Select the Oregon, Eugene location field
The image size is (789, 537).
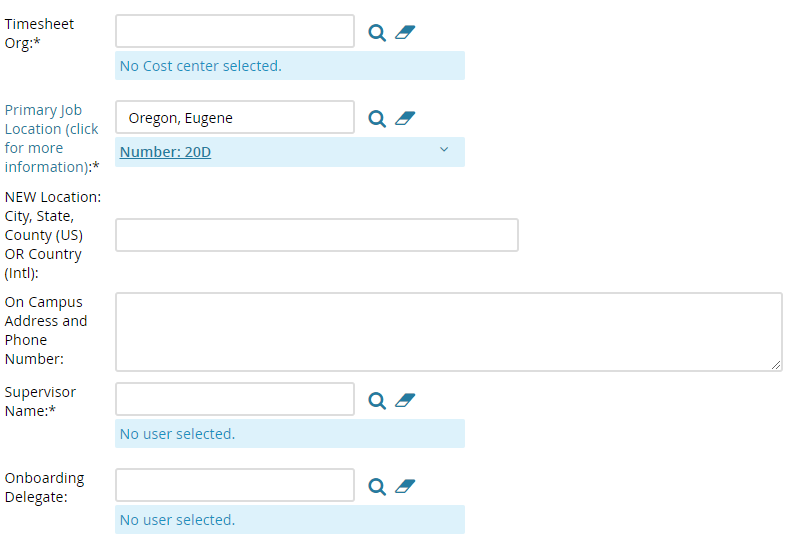pos(235,117)
